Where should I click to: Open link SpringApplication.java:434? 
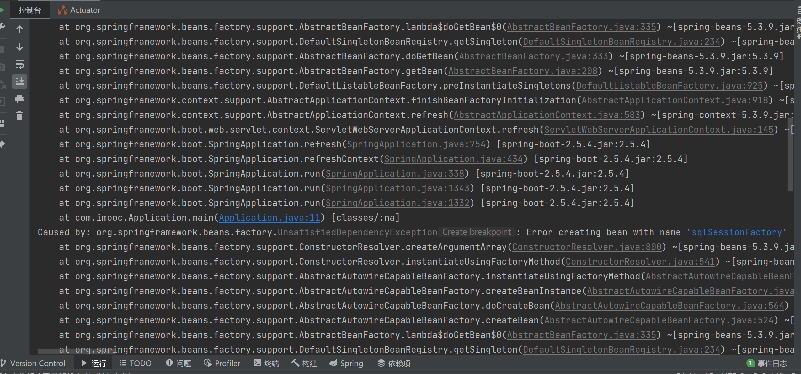tap(455, 159)
